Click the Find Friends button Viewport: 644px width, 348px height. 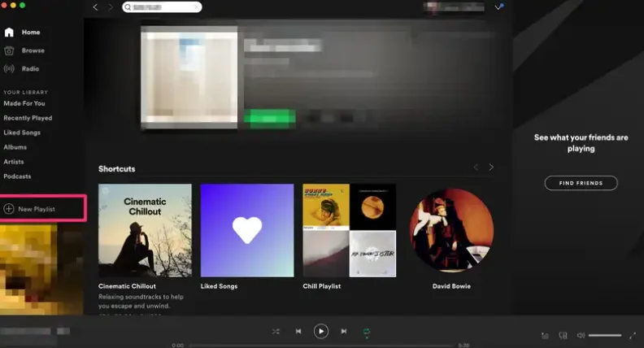pyautogui.click(x=581, y=183)
